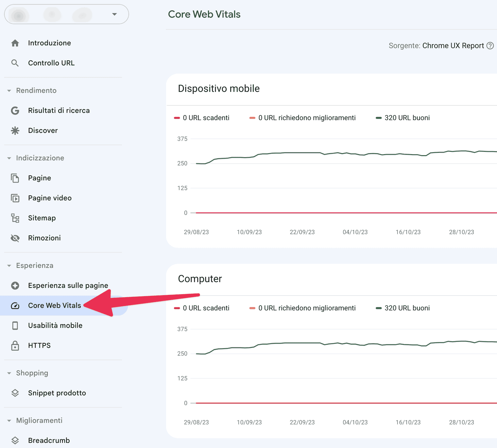
Task: Click the Pagine documents icon
Action: [15, 178]
